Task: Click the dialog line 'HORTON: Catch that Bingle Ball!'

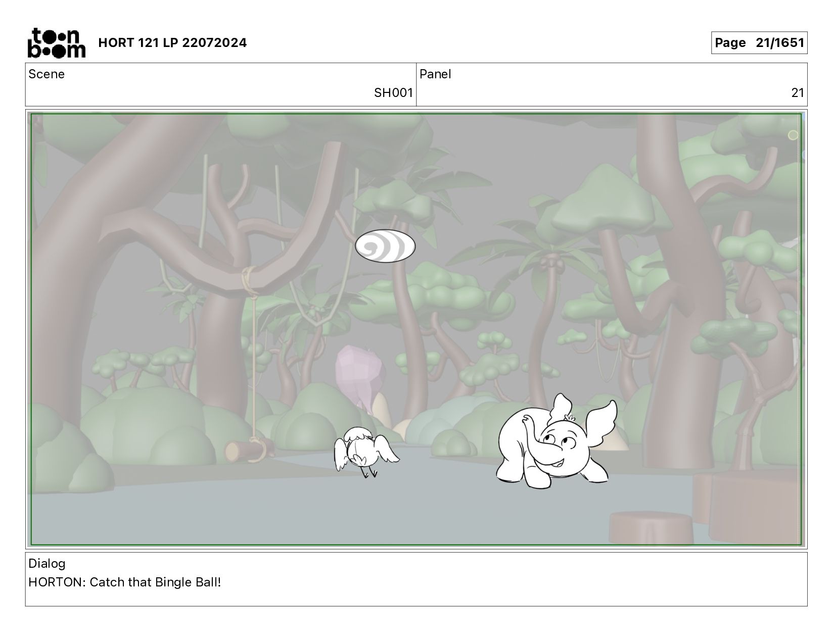Action: coord(125,582)
